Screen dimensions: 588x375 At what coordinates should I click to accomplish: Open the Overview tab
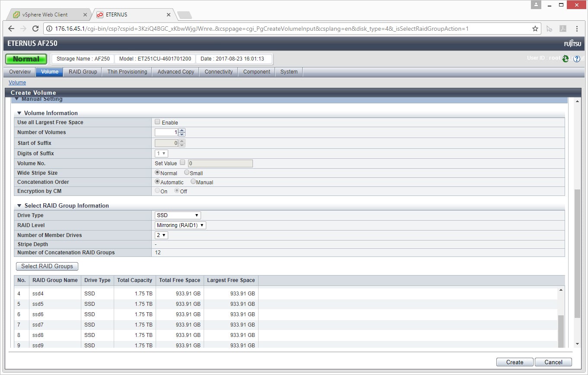20,72
